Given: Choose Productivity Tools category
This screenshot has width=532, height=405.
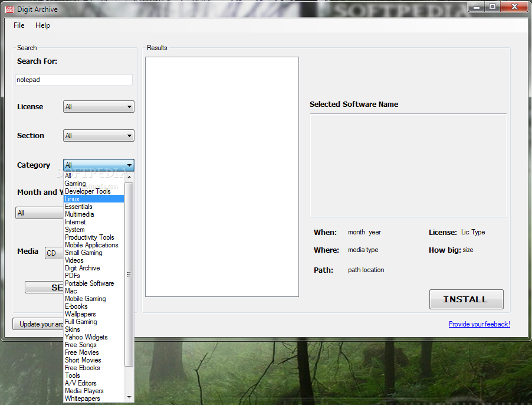Looking at the screenshot, I should [x=94, y=237].
